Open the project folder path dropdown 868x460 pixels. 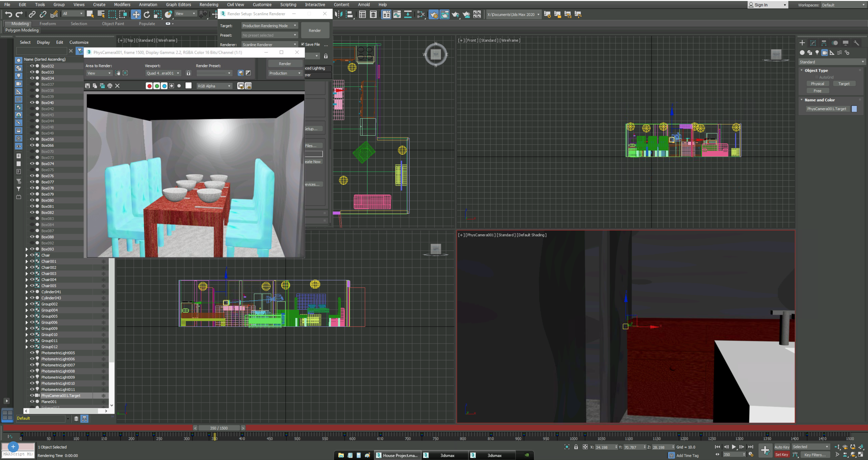coord(514,14)
